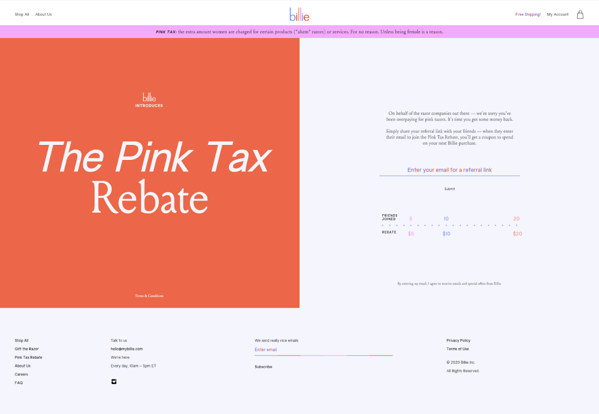Email hello@mybillie.com link
Image resolution: width=599 pixels, height=414 pixels.
coord(126,349)
